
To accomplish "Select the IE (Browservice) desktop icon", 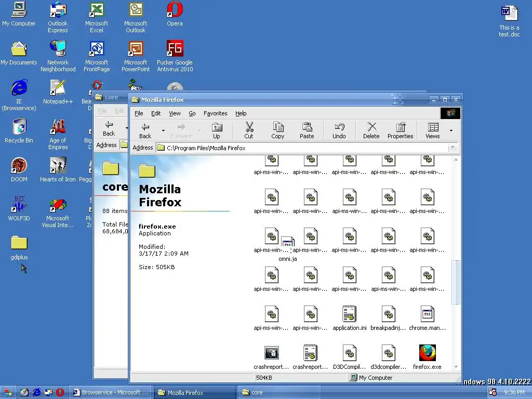I will point(19,96).
